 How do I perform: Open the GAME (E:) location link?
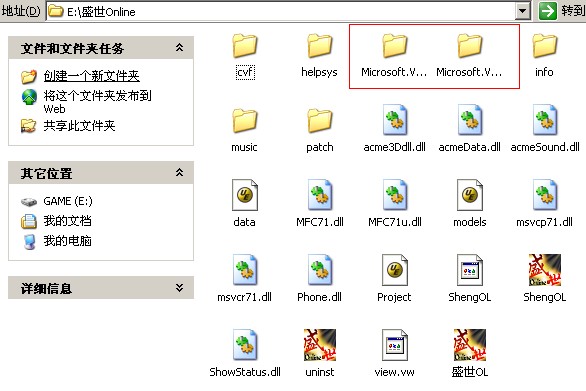pos(68,201)
